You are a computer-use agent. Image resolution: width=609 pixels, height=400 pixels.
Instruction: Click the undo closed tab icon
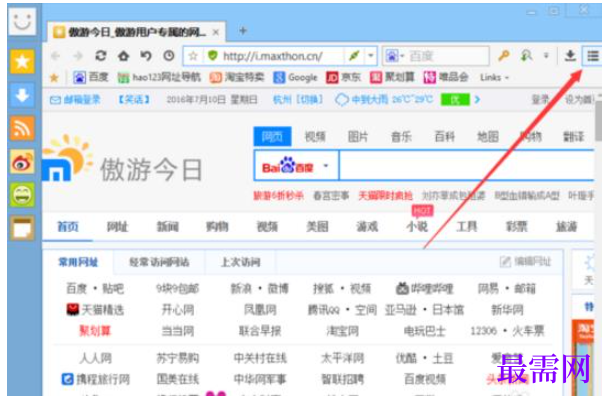point(146,56)
